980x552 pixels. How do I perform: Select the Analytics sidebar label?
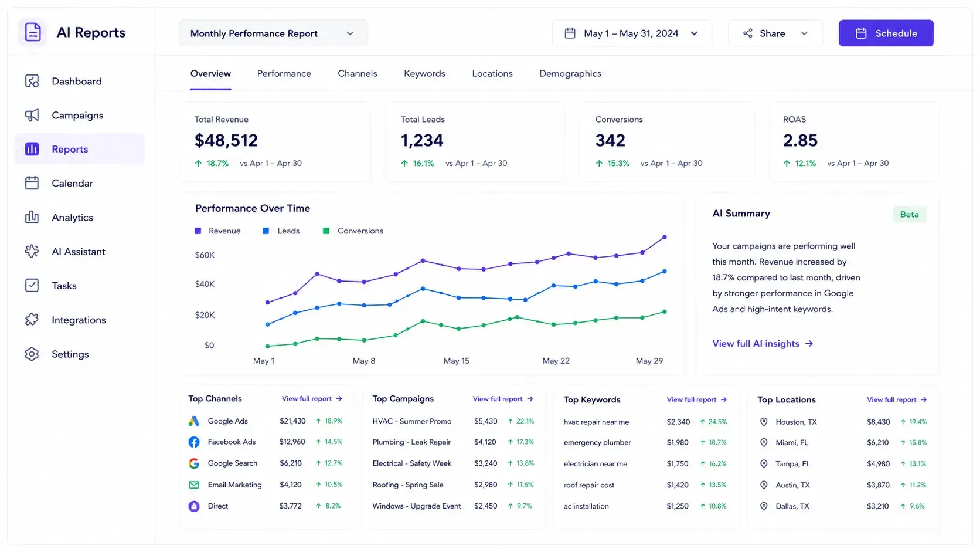tap(72, 218)
